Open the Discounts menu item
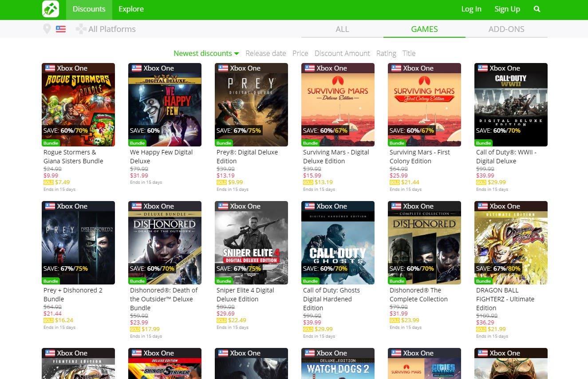588x379 pixels. point(89,9)
